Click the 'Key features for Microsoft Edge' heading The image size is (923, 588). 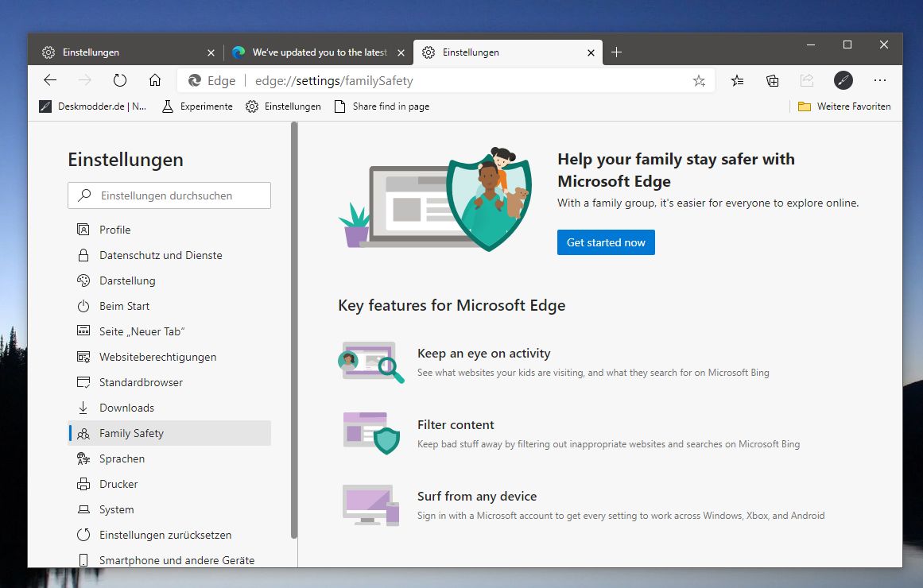coord(452,305)
